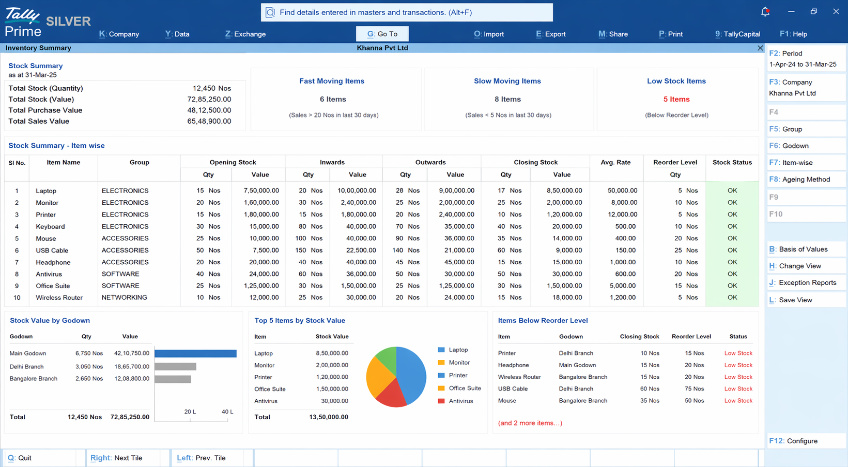Click the large blue pie slice
848x467 pixels.
(x=412, y=374)
